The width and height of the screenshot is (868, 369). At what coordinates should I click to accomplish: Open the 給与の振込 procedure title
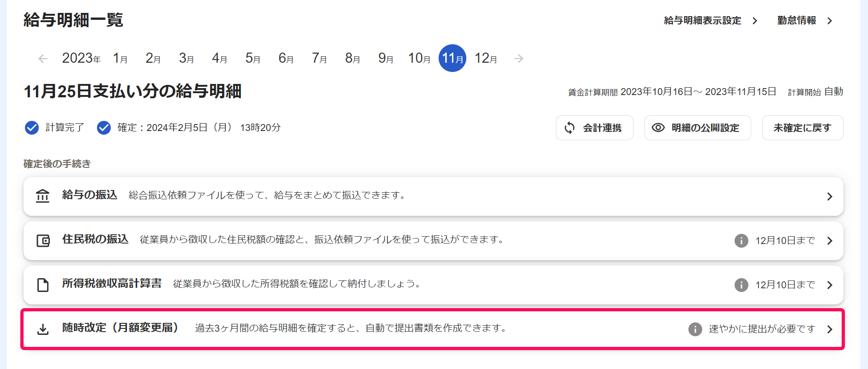pyautogui.click(x=90, y=195)
